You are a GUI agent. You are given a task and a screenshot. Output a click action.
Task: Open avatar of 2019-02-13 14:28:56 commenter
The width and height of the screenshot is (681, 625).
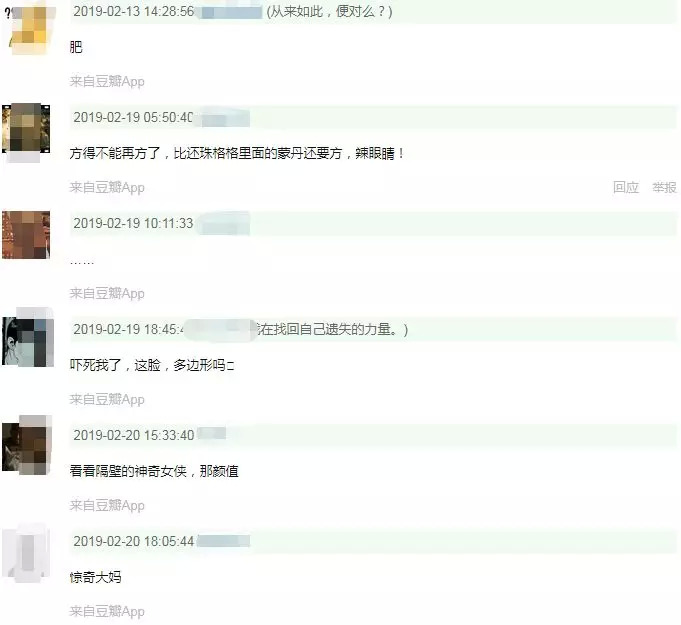click(x=30, y=29)
